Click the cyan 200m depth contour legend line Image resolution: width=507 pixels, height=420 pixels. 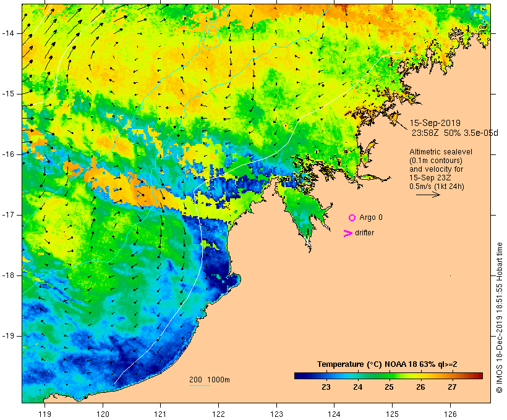click(x=200, y=385)
